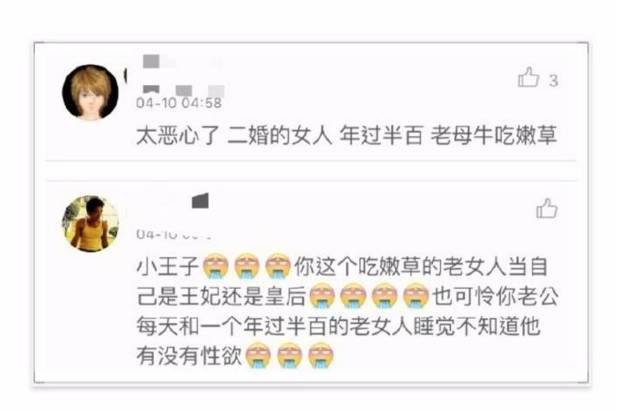Screen dimensions: 620x413
Task: Like the comment starting with 小王子
Action: pos(547,208)
